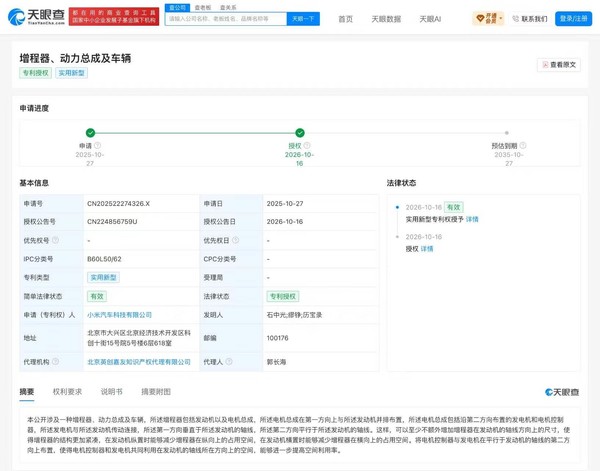Image resolution: width=600 pixels, height=471 pixels.
Task: Click the 有效 badge in legal status timeline
Action: pyautogui.click(x=454, y=207)
